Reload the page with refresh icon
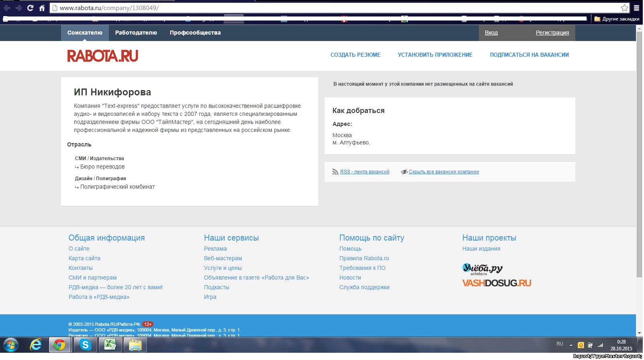 pos(30,8)
